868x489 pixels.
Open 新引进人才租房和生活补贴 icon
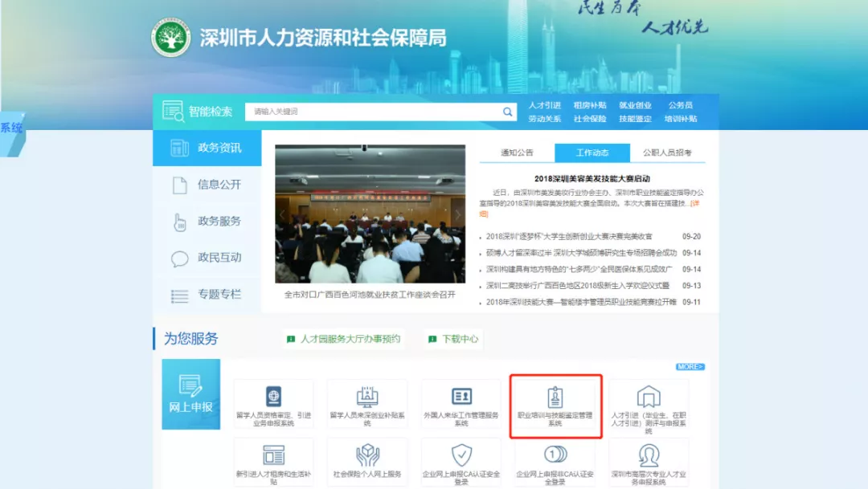tap(274, 455)
